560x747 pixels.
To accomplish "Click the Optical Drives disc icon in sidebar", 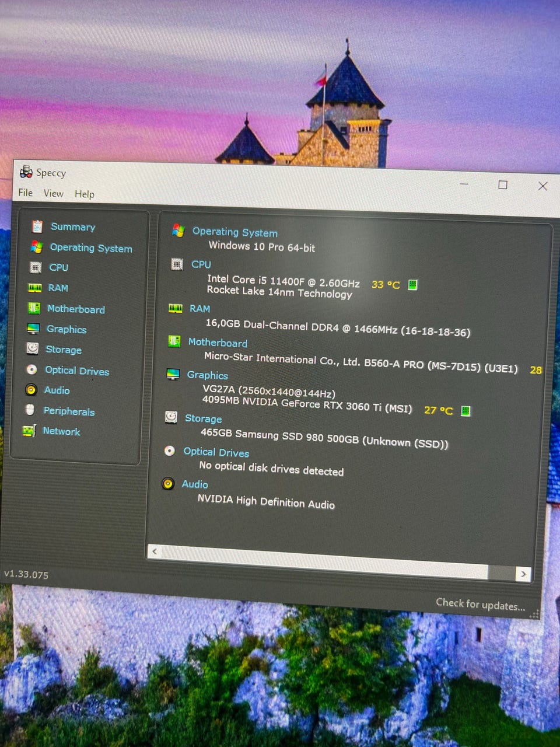I will click(x=32, y=369).
